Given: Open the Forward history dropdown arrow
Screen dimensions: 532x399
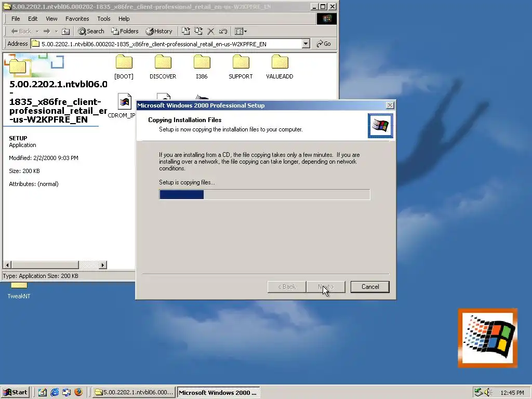Looking at the screenshot, I should (56, 31).
